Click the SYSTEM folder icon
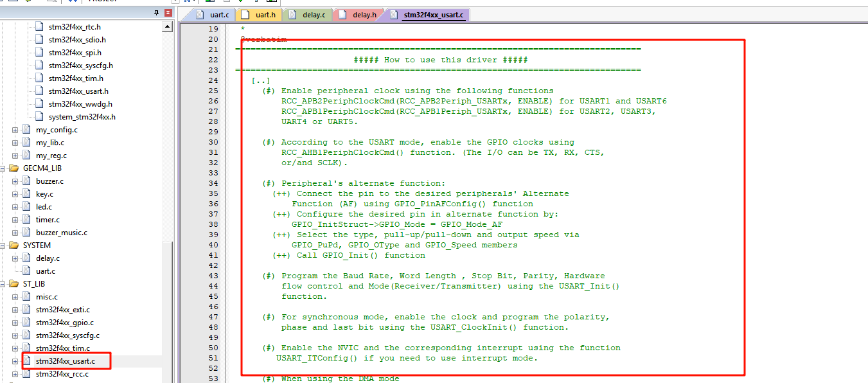Screen dimensions: 868x383 click(13, 245)
